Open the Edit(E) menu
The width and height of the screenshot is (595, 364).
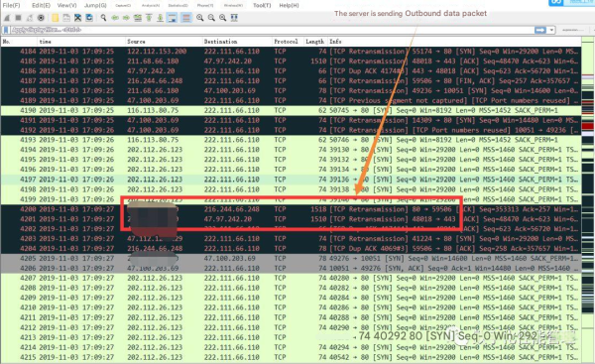[x=41, y=5]
